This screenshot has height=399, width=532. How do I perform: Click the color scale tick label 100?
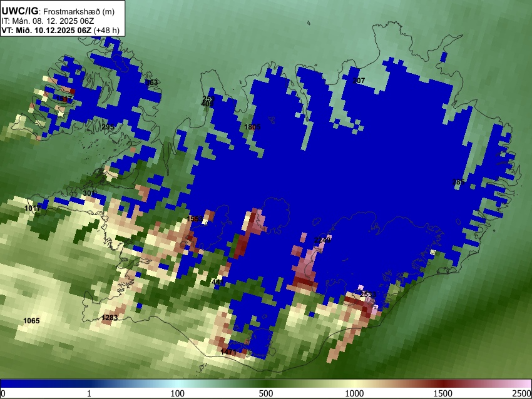coord(178,393)
